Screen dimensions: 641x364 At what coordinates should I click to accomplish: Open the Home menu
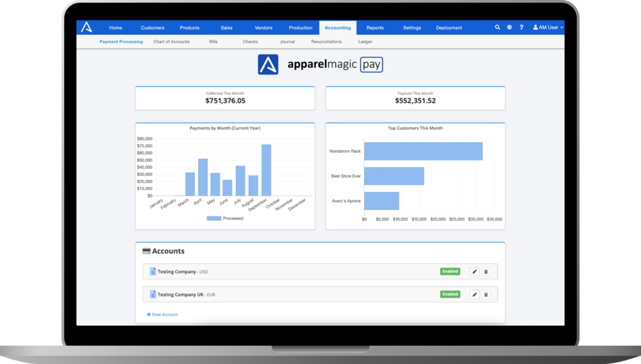point(116,28)
